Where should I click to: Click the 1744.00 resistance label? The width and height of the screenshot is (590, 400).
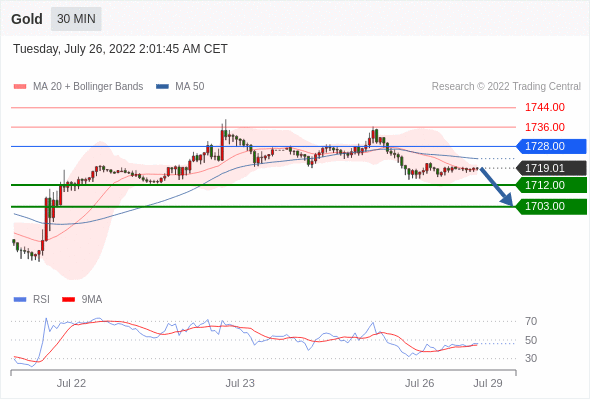tap(545, 108)
